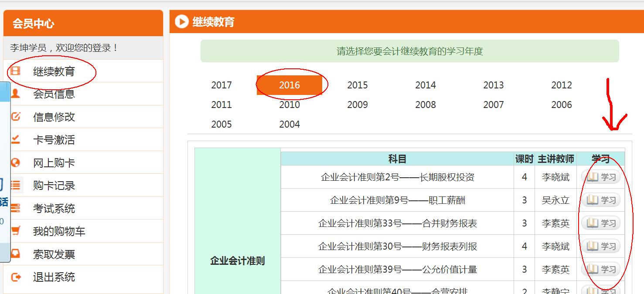Select the 信息修改 edit icon
This screenshot has width=644, height=294.
tap(16, 116)
